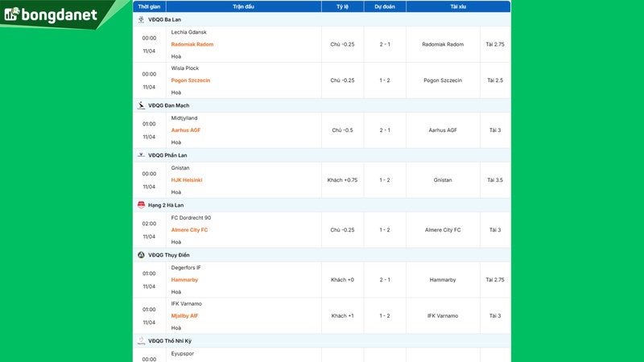Click the VĐQG Thụy Điển league icon
The height and width of the screenshot is (362, 644).
[x=142, y=255]
